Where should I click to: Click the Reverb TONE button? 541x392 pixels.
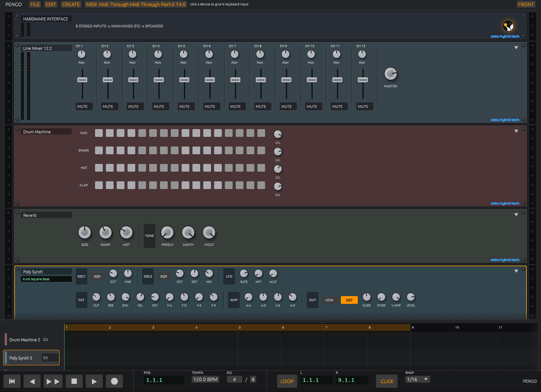coord(150,236)
